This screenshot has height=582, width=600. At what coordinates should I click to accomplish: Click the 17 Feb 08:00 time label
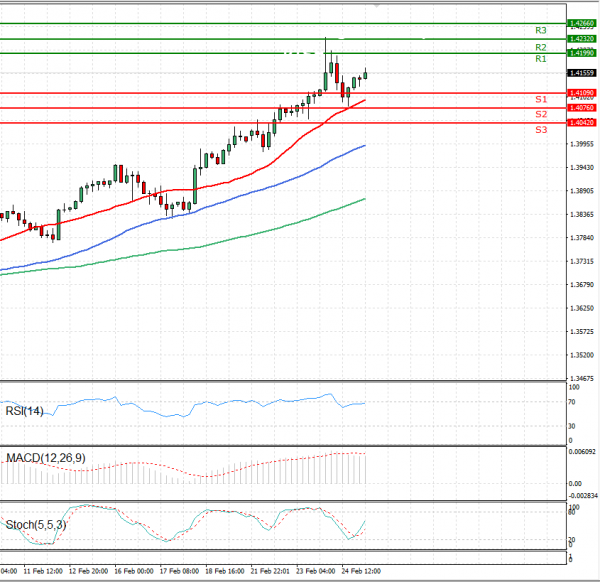click(179, 571)
